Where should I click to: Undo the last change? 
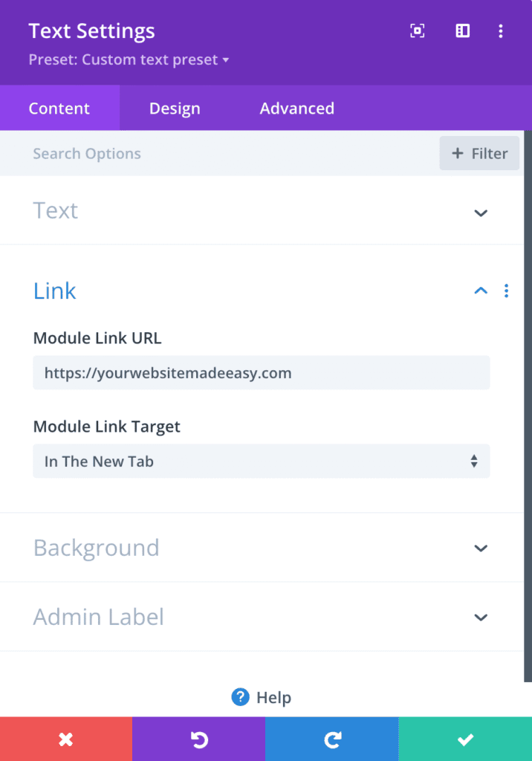pos(198,739)
